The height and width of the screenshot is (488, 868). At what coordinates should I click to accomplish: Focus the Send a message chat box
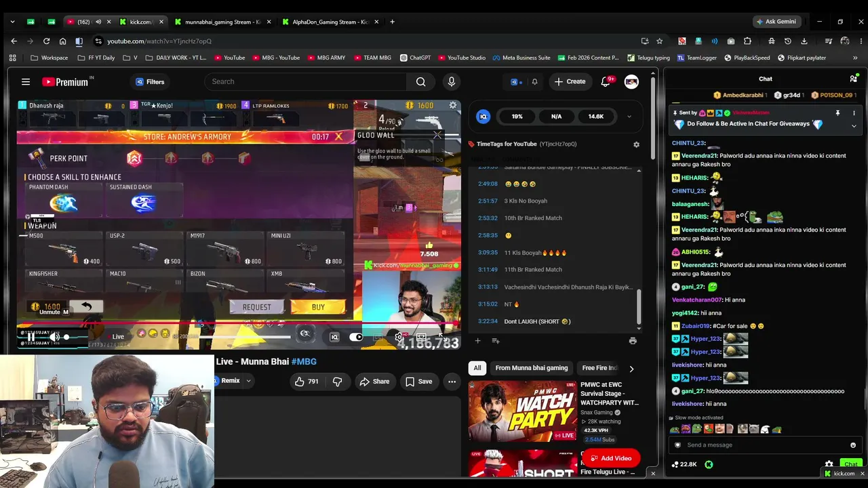[x=765, y=445]
